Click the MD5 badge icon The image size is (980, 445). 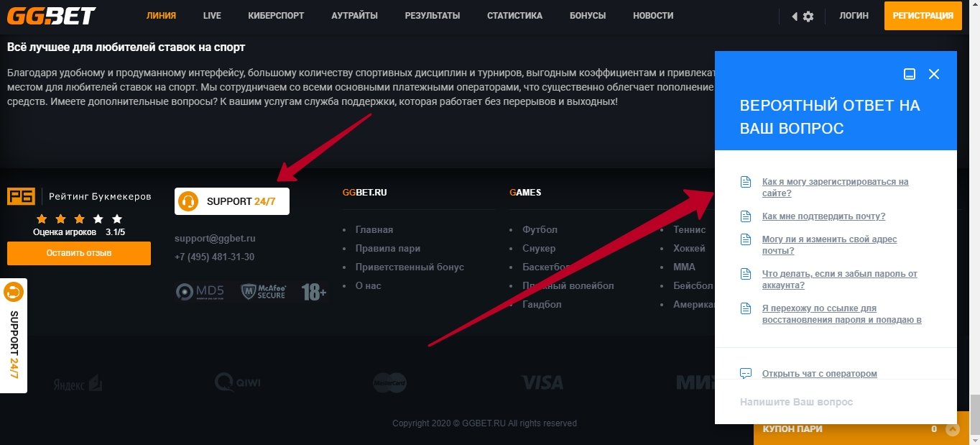[x=200, y=291]
